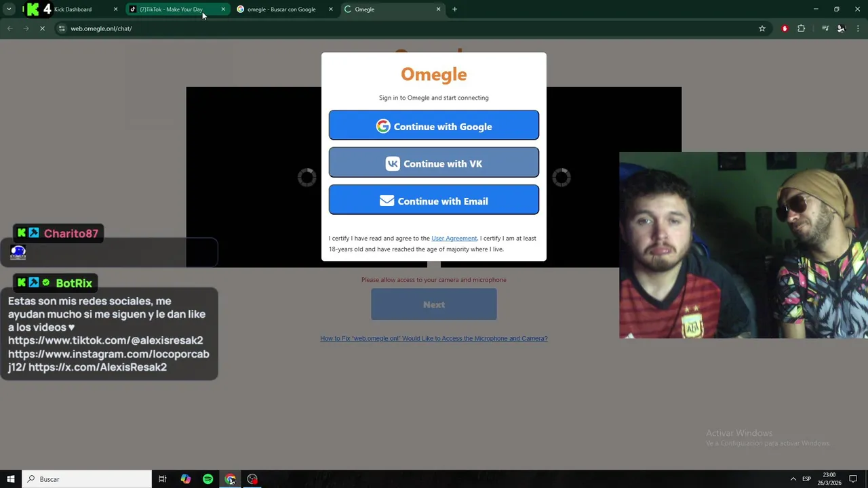The height and width of the screenshot is (488, 868).
Task: Stop loading the page
Action: tap(42, 28)
